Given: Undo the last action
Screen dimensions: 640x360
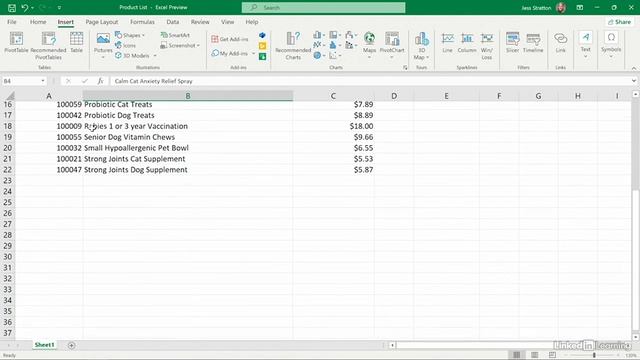Looking at the screenshot, I should pos(25,7).
